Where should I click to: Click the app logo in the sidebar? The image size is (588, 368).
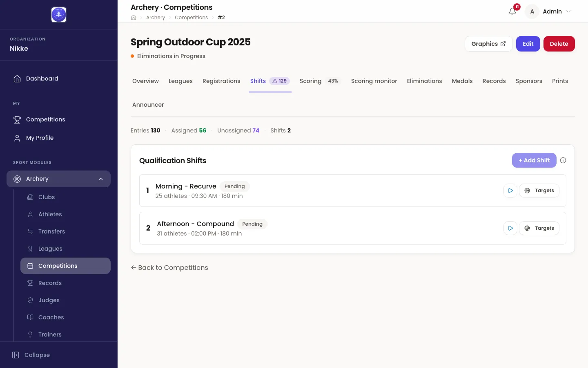[59, 15]
